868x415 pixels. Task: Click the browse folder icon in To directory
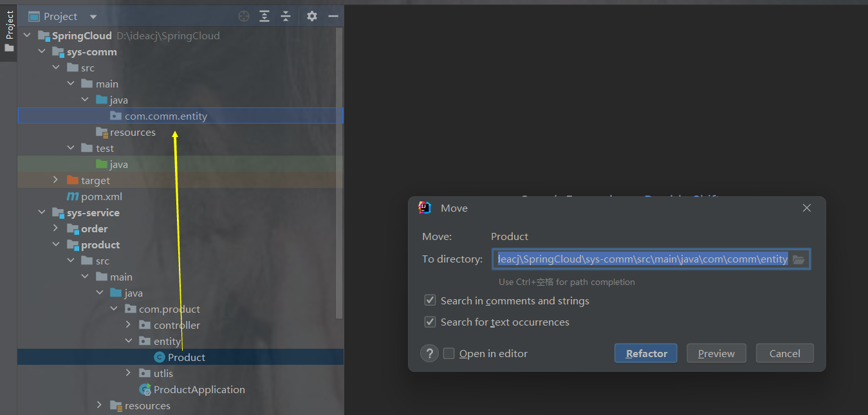(799, 259)
